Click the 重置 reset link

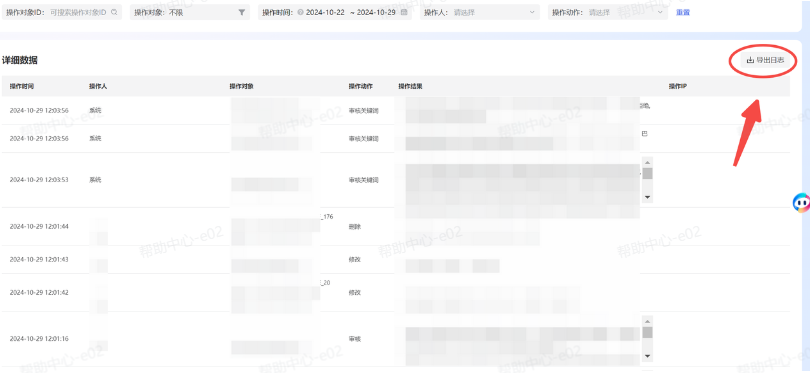682,12
